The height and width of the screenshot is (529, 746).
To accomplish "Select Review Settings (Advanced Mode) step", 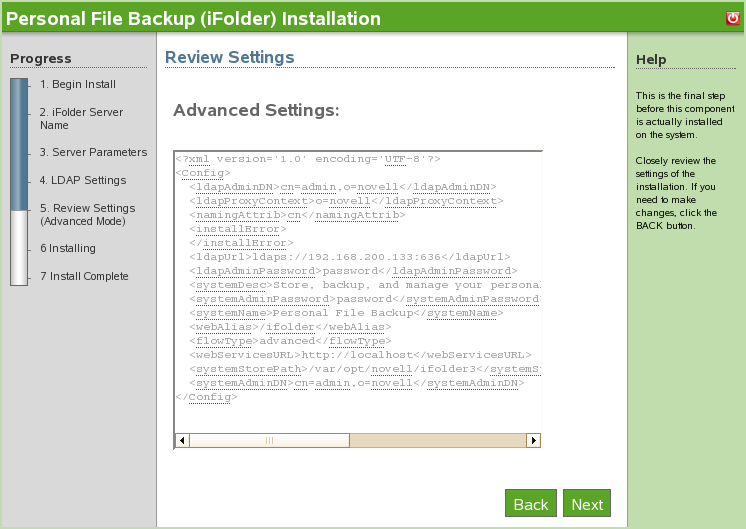I will [x=87, y=215].
